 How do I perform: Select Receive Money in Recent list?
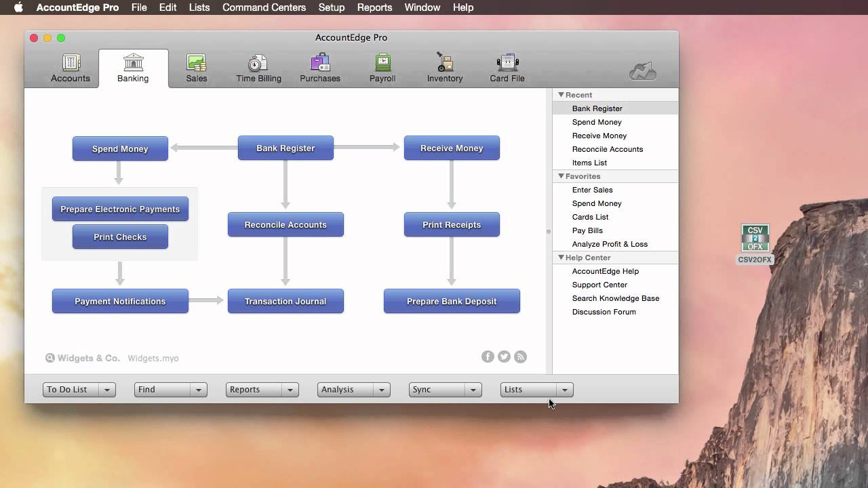point(616,136)
